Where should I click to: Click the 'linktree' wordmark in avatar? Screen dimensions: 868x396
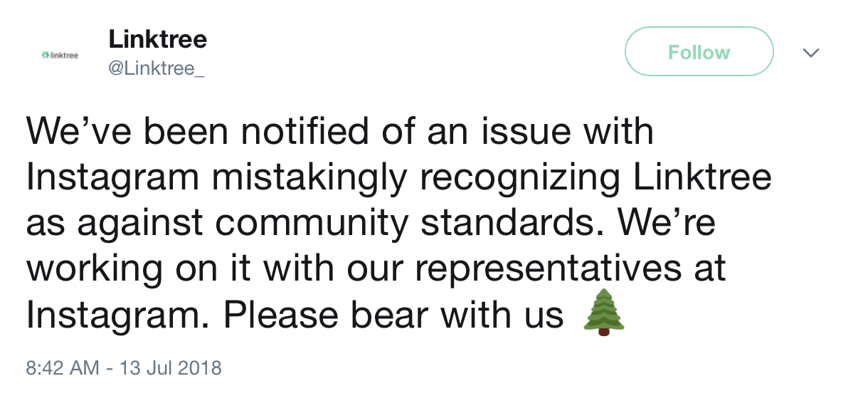click(x=65, y=54)
